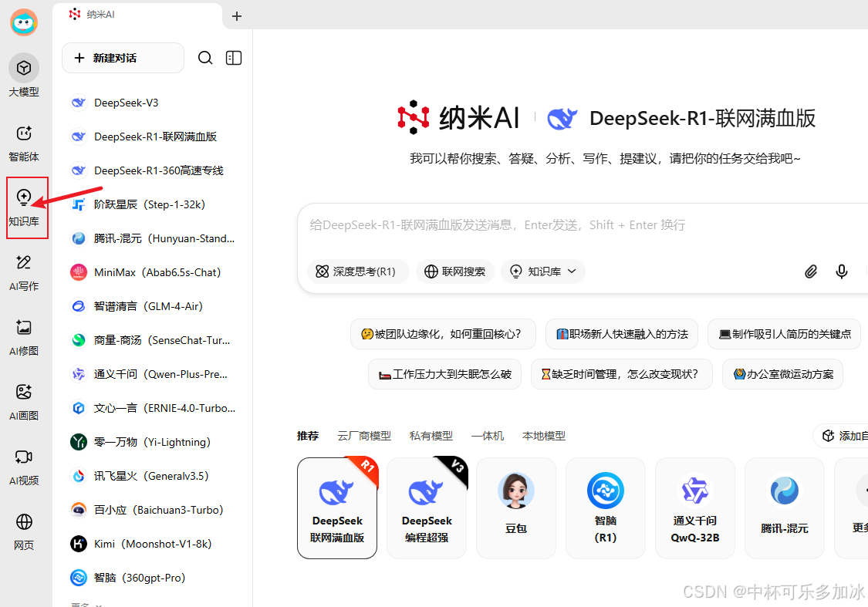Choose the DeepSeek 编程超强 model card
The image size is (868, 607).
point(427,508)
